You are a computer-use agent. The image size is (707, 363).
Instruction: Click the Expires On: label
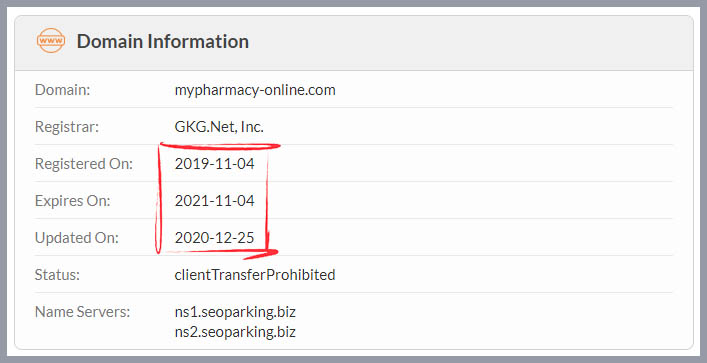[73, 201]
